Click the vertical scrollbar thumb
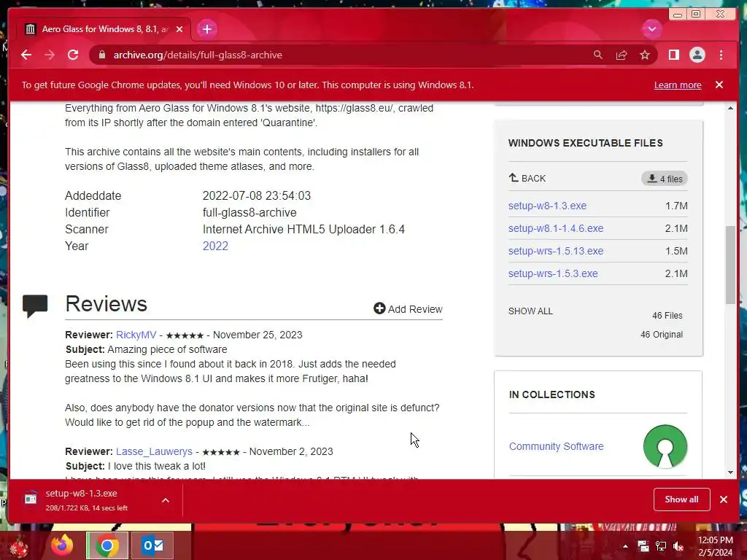Image resolution: width=747 pixels, height=560 pixels. point(730,265)
